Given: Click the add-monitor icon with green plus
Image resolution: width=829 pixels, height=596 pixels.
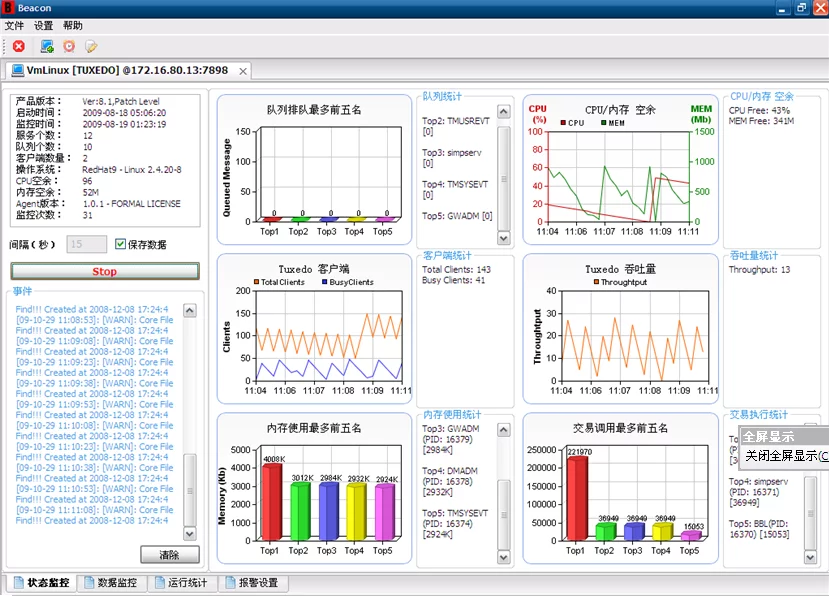Looking at the screenshot, I should click(x=47, y=47).
